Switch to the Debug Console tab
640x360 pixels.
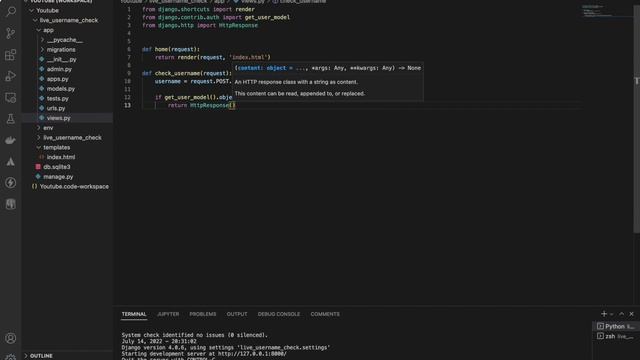(278, 314)
